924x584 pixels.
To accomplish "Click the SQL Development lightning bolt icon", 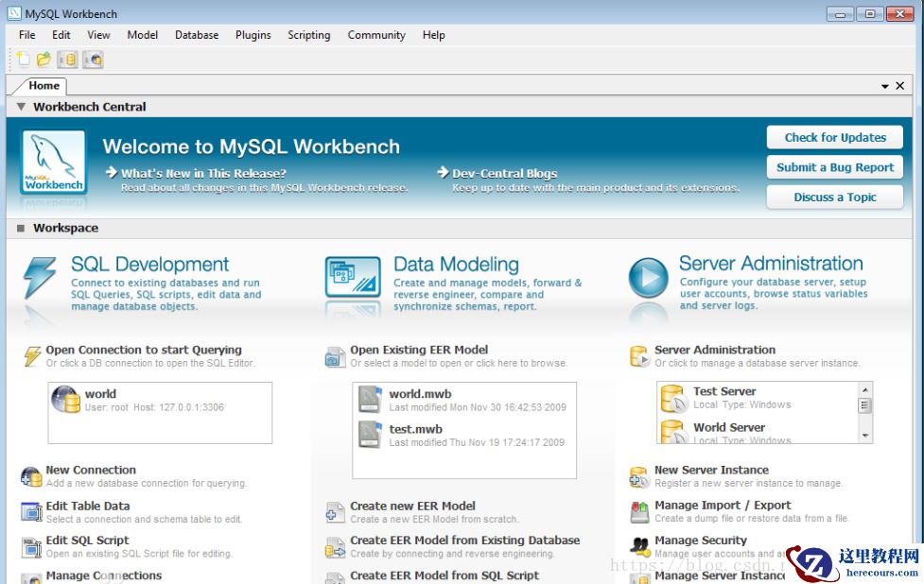I will click(40, 277).
